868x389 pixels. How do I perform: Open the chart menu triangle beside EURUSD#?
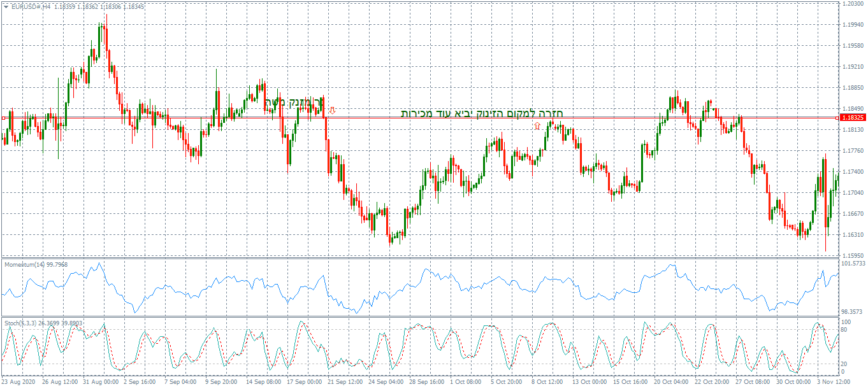click(x=6, y=6)
